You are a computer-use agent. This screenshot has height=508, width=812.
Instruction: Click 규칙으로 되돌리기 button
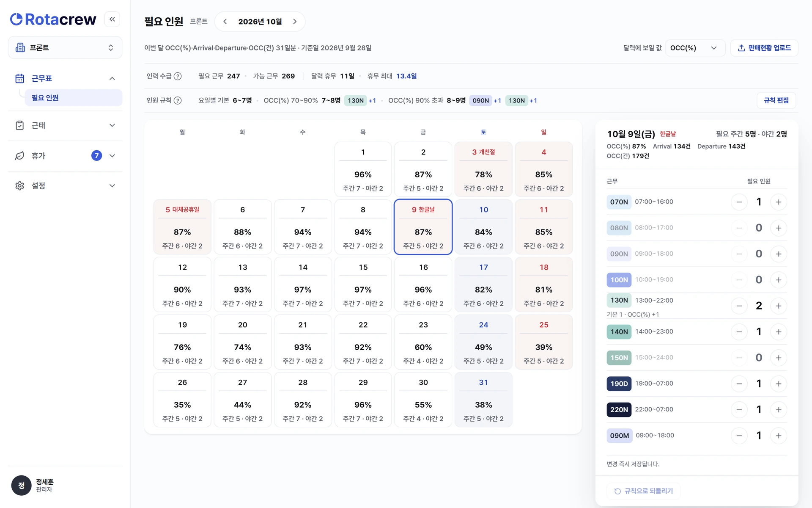(x=643, y=491)
